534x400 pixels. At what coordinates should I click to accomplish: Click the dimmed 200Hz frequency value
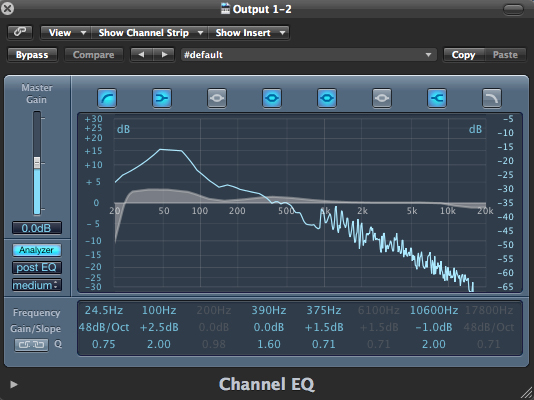[214, 310]
